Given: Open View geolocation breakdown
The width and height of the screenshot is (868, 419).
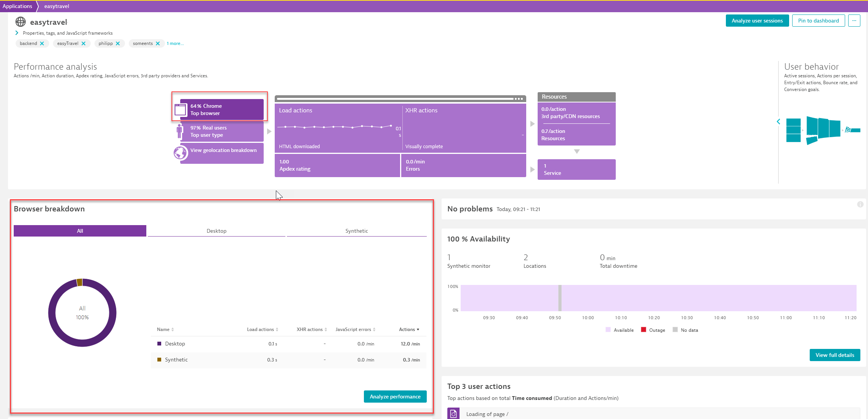Looking at the screenshot, I should point(222,153).
